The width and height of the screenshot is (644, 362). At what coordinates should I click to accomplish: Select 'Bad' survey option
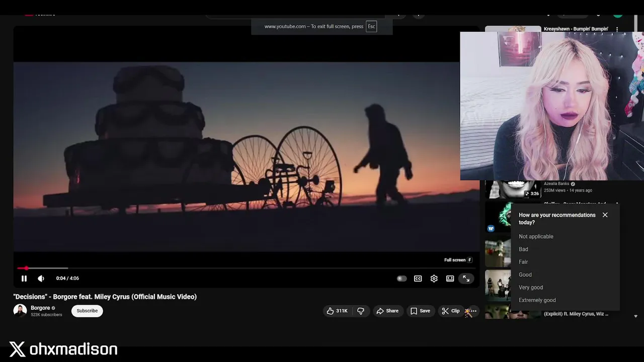(523, 249)
